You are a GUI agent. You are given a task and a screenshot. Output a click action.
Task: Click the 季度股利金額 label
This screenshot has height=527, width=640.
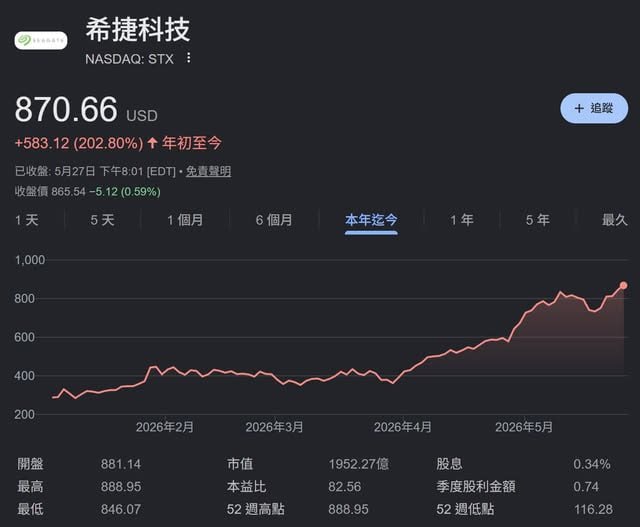pos(476,487)
